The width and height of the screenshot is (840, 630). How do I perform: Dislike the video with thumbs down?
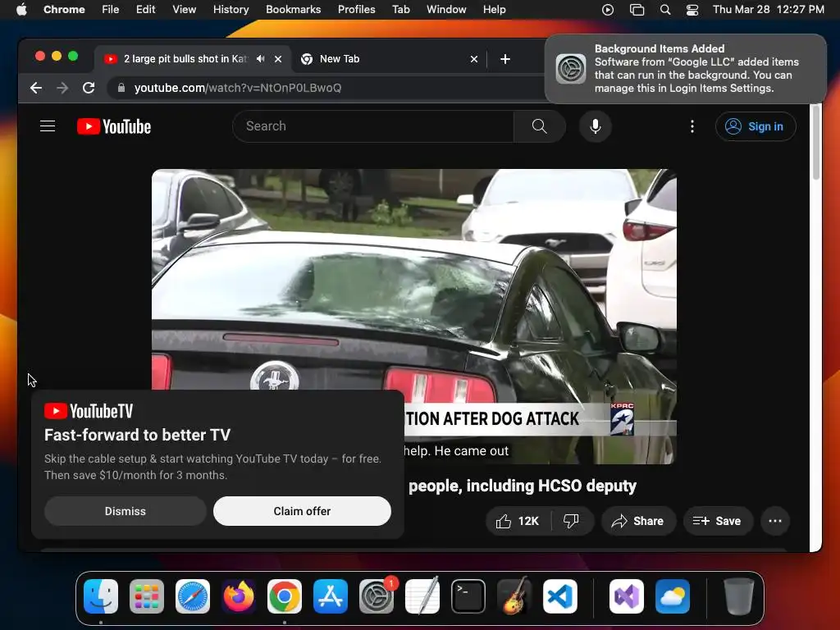point(571,521)
